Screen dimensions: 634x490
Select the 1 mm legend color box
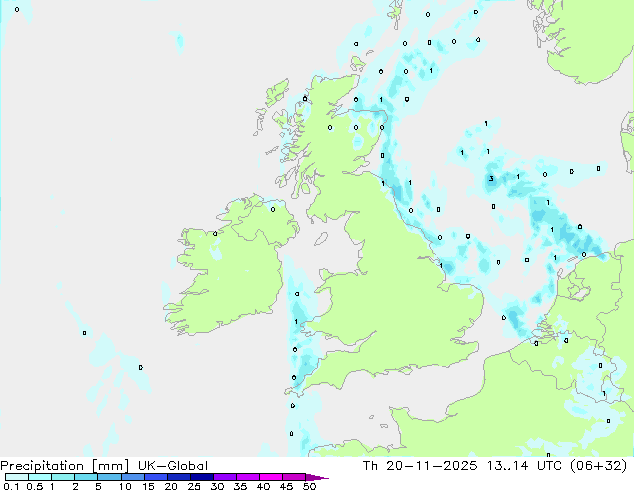[63, 477]
